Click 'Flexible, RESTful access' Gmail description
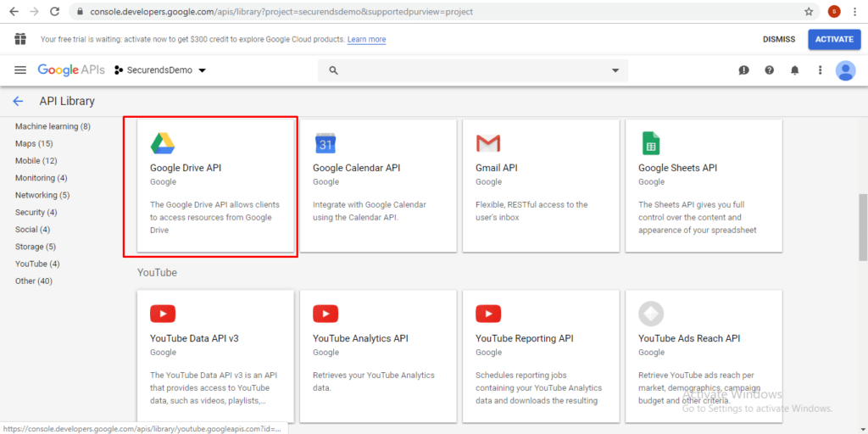The width and height of the screenshot is (868, 434). click(x=531, y=211)
